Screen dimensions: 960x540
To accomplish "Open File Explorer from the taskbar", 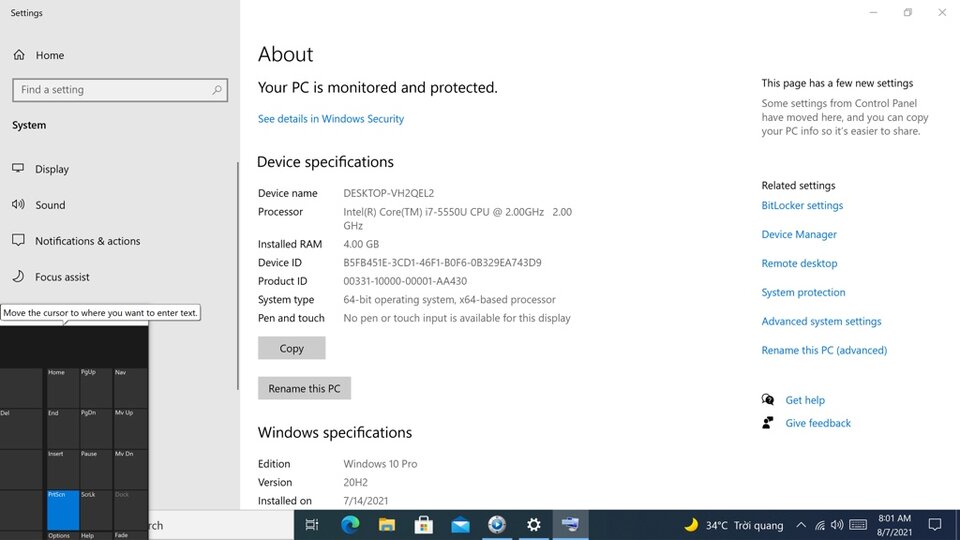I will [386, 525].
